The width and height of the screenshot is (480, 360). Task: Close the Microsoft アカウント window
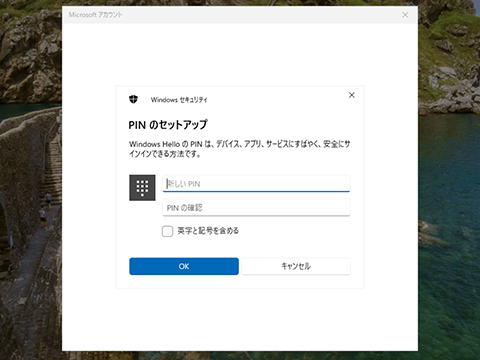tap(405, 15)
